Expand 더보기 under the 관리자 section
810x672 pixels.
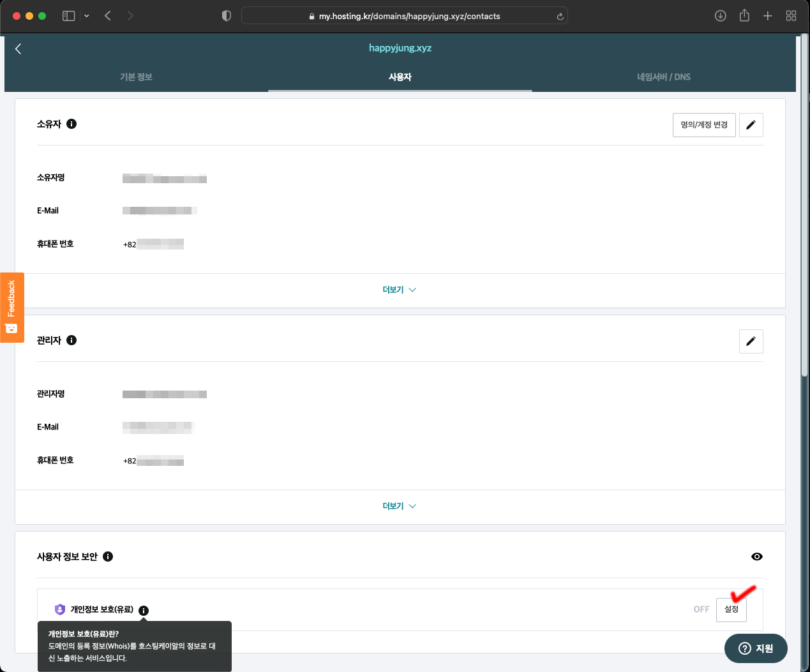pos(399,506)
